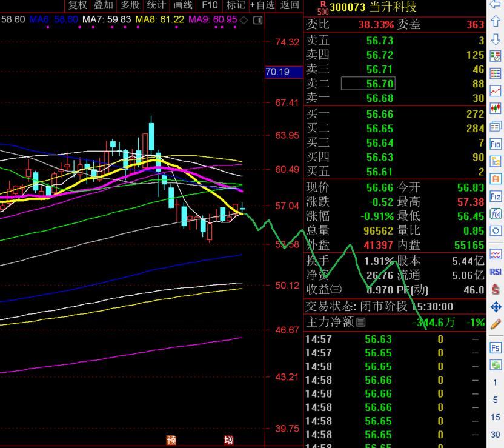Click the R 500 badge by stock code

coord(323,8)
